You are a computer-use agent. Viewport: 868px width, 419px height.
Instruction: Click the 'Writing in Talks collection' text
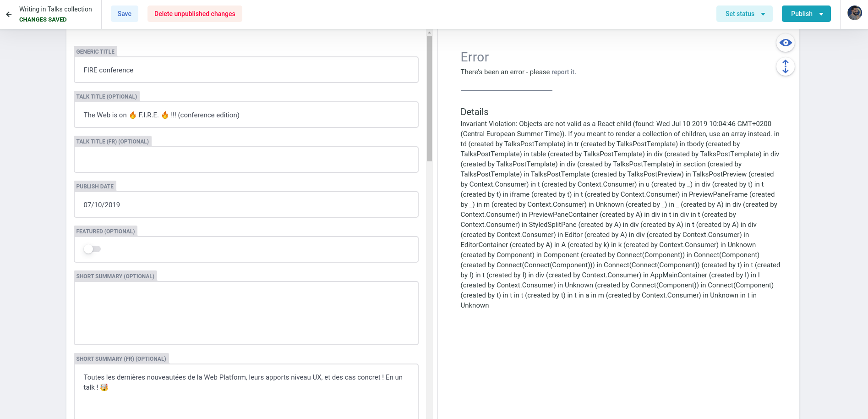(55, 9)
